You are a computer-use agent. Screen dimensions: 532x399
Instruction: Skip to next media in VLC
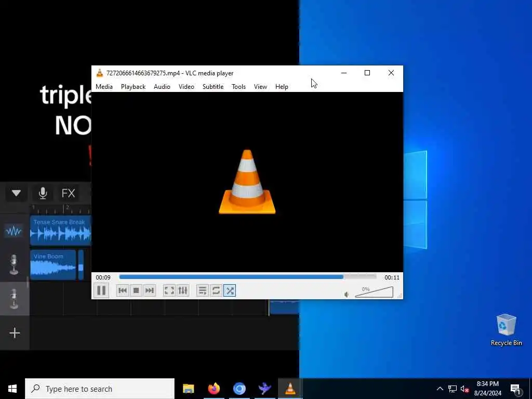pyautogui.click(x=149, y=290)
